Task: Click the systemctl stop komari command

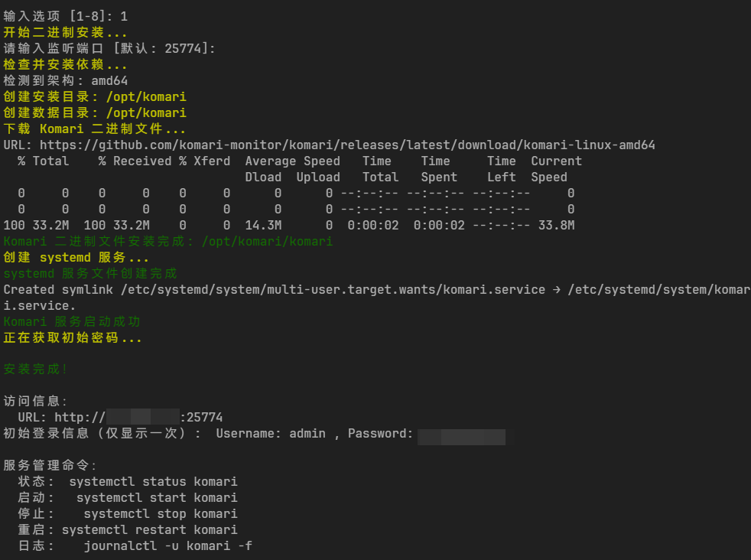Action: pyautogui.click(x=161, y=514)
